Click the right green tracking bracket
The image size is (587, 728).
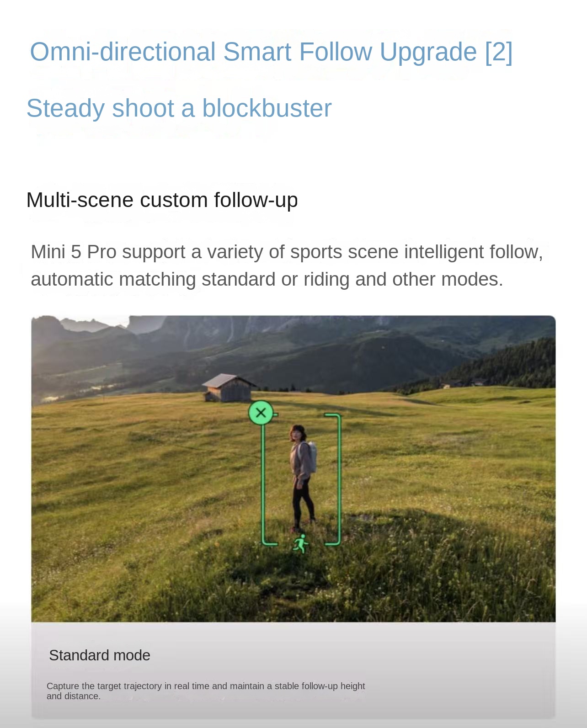(333, 479)
